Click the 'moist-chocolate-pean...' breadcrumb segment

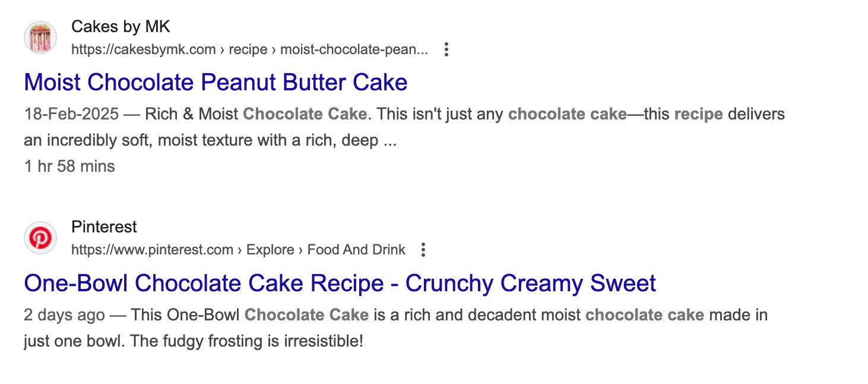[x=354, y=49]
